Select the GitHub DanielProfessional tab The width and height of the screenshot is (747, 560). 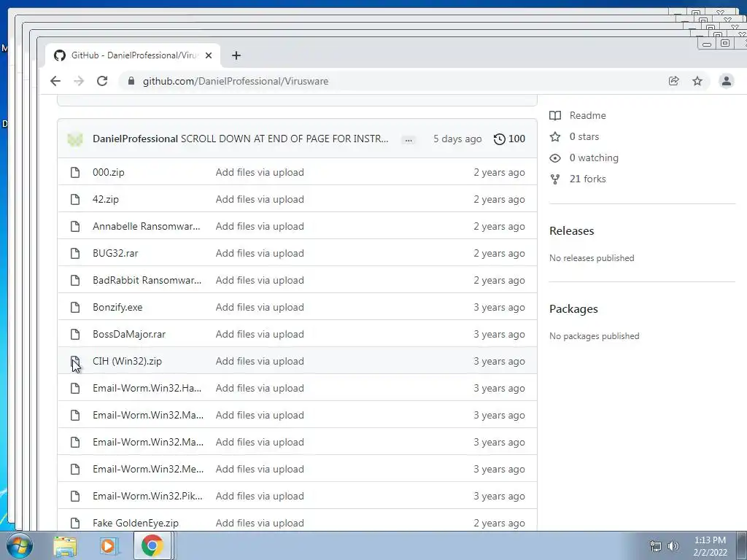click(133, 55)
